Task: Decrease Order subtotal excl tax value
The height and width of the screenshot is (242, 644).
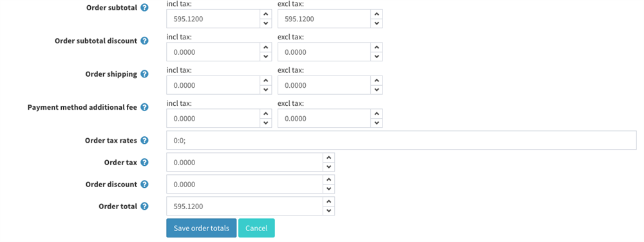Action: click(x=376, y=23)
